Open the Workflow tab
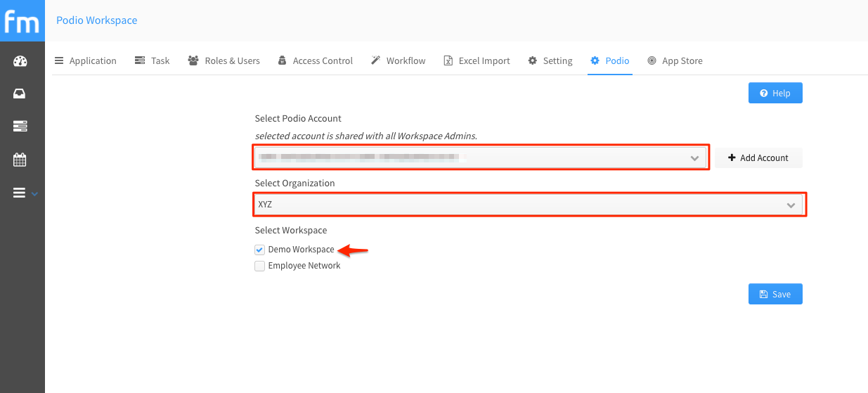868x393 pixels. coord(399,61)
